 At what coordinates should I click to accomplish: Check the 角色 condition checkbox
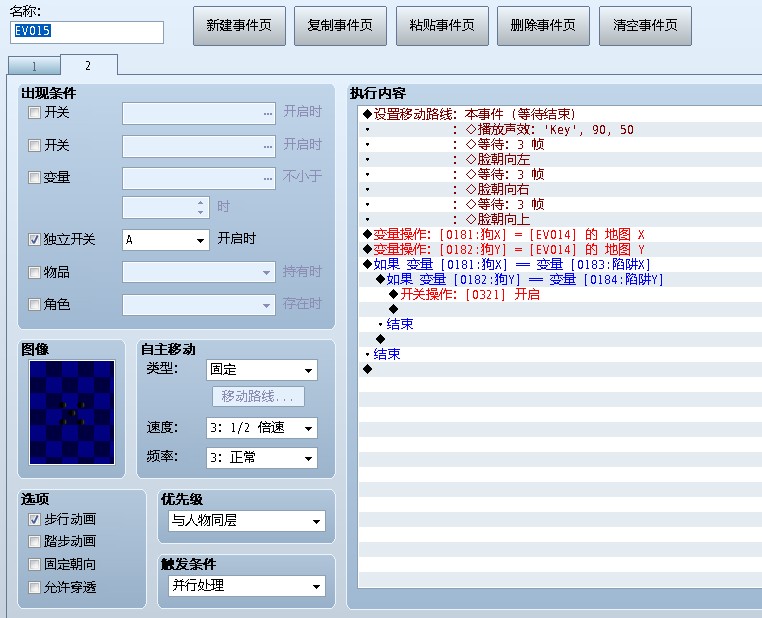34,305
